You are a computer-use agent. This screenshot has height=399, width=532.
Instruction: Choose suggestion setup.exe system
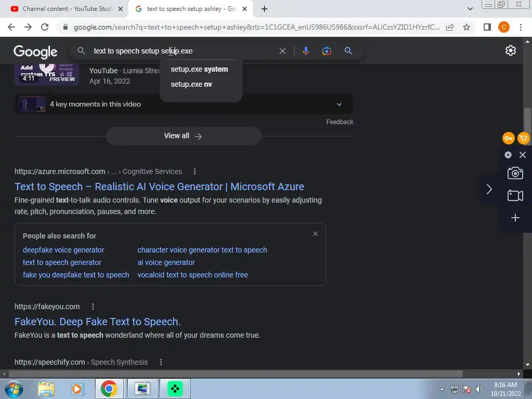199,69
